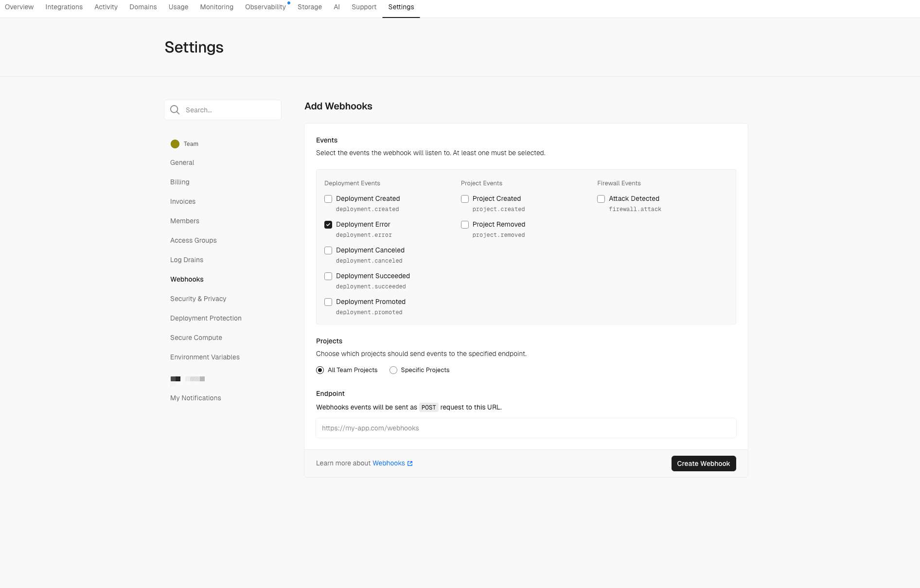This screenshot has width=920, height=588.
Task: Enable Attack Detected firewall event
Action: (x=601, y=199)
